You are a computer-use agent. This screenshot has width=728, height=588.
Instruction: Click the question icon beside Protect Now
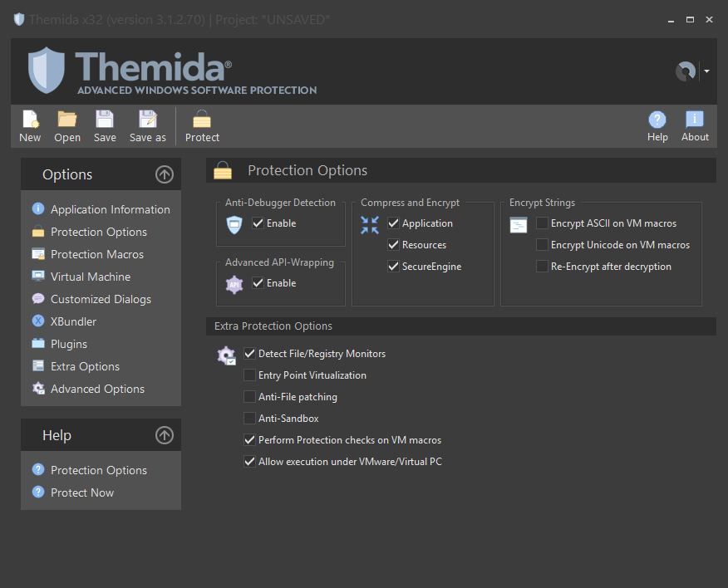(x=38, y=492)
